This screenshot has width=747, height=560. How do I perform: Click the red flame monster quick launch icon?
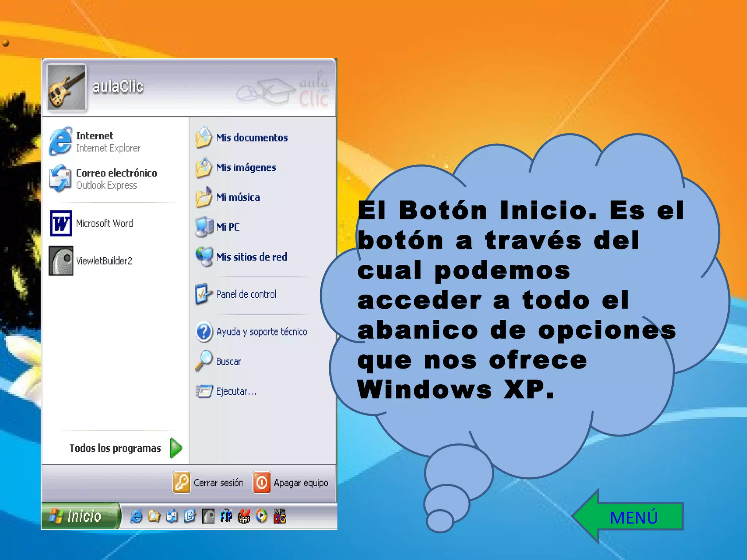click(x=244, y=516)
